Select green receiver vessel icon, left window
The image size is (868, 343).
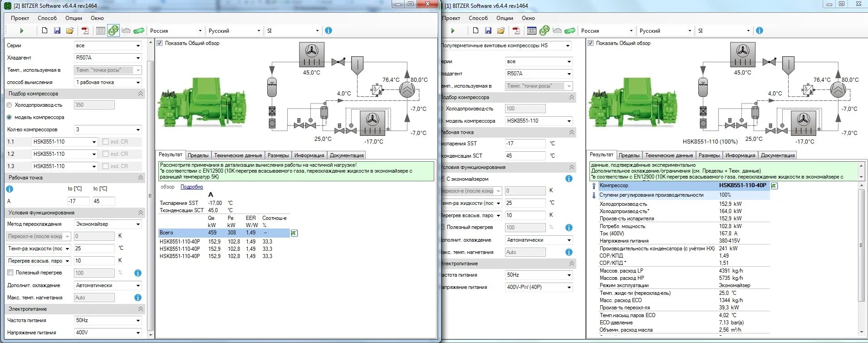click(x=139, y=30)
